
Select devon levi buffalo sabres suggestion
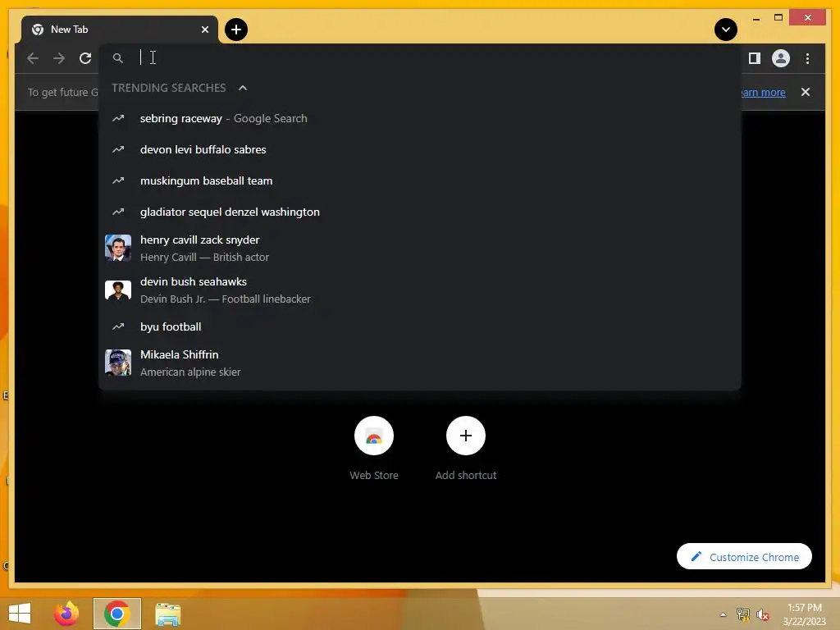pos(420,149)
